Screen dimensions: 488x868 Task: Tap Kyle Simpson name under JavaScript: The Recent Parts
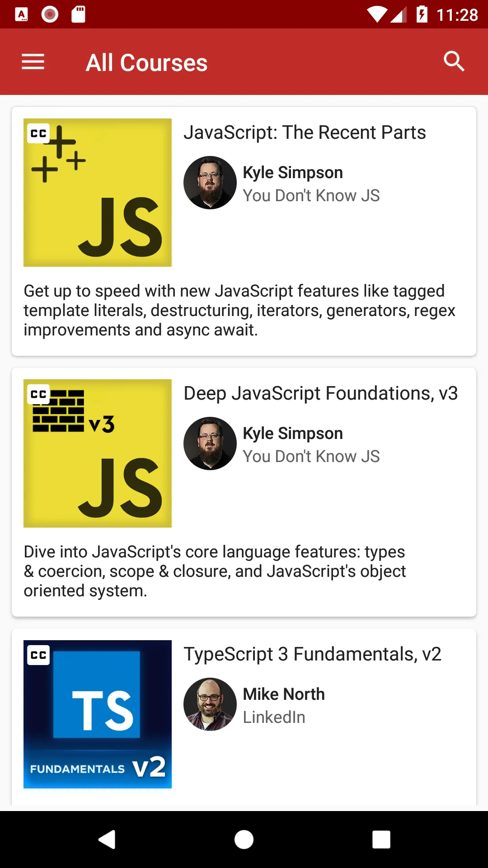tap(293, 173)
